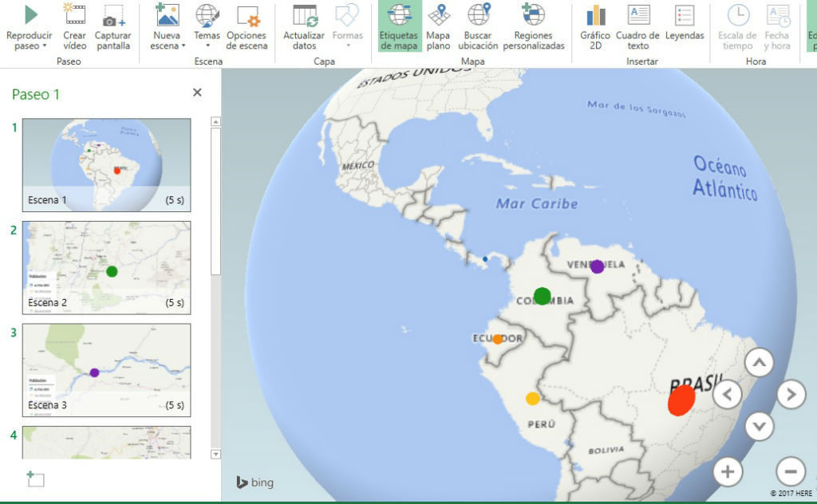Image resolution: width=817 pixels, height=504 pixels.
Task: Click the scene list scrollbar down arrow
Action: [x=215, y=454]
